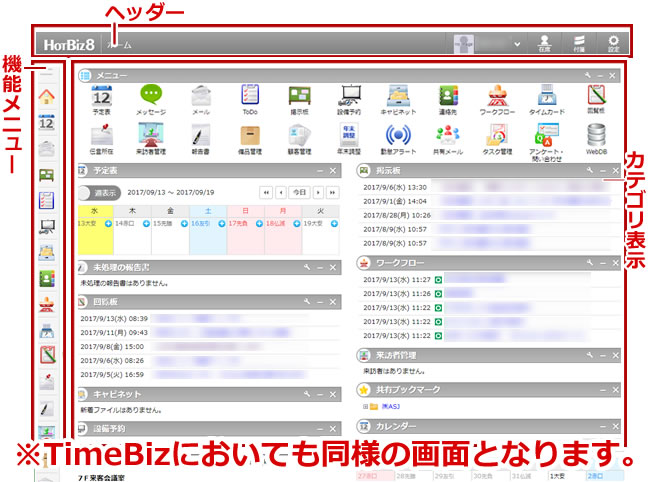Add a schedule entry on the 16th (土)

pyautogui.click(x=222, y=224)
